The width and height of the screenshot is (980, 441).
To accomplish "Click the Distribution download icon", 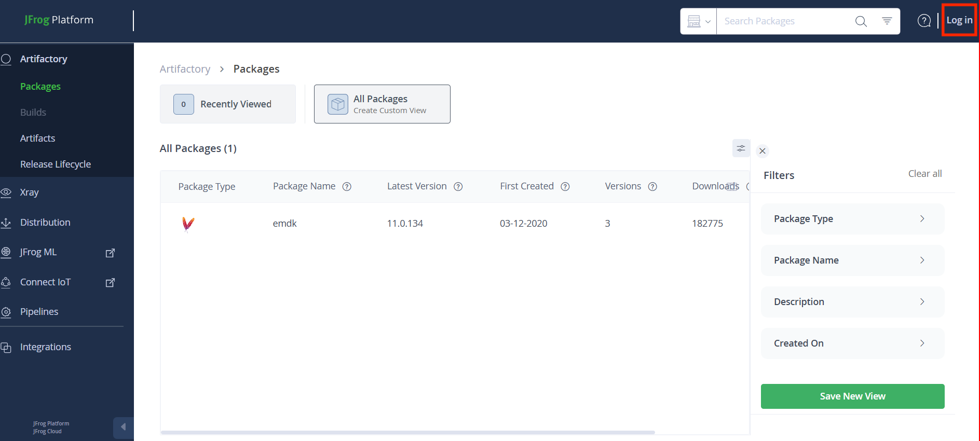I will (x=6, y=223).
